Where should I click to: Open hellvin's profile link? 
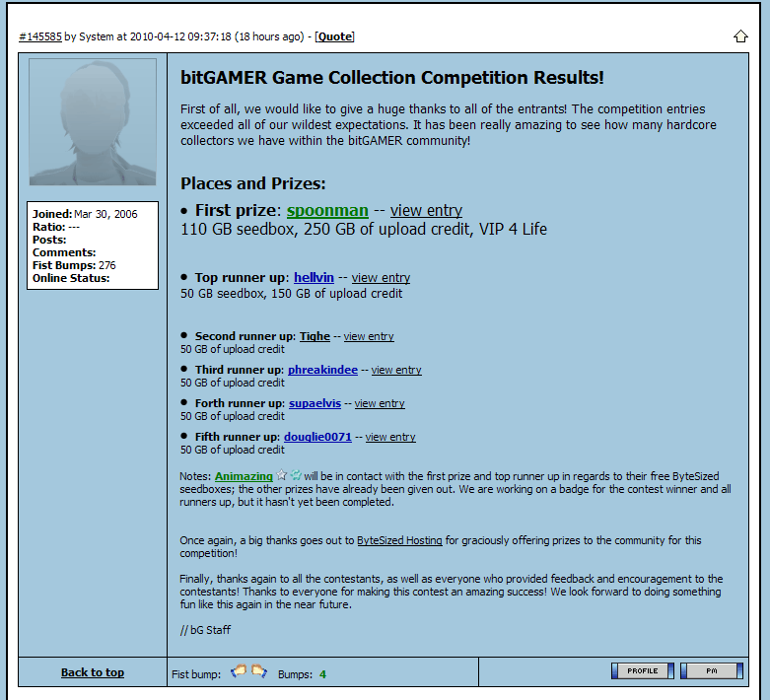pos(314,278)
